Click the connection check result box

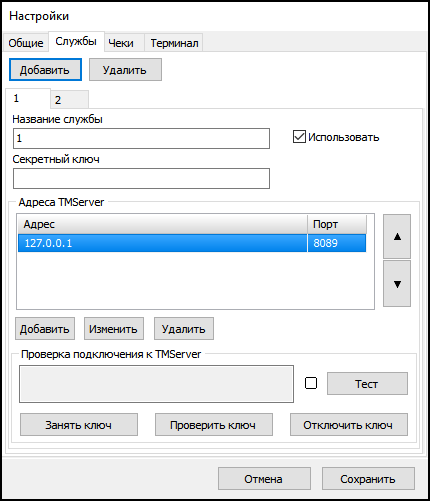(x=156, y=384)
